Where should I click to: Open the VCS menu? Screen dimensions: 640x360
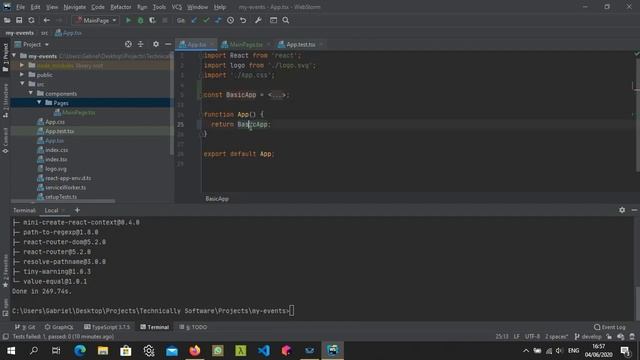tap(176, 7)
